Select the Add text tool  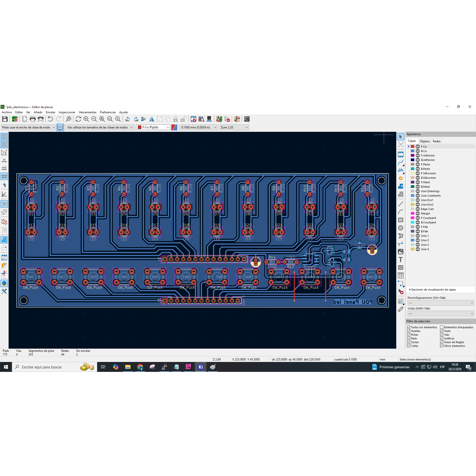click(401, 260)
